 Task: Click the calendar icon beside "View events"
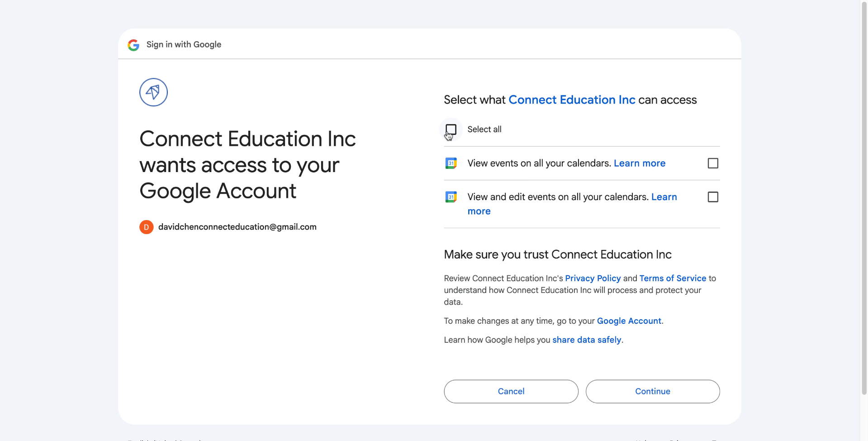[x=451, y=163]
